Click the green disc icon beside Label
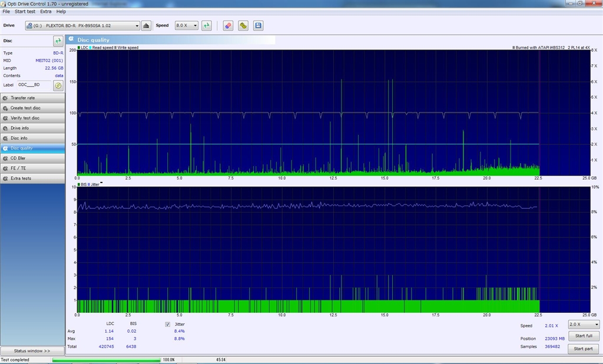Screen dimensions: 603x364 [x=58, y=85]
